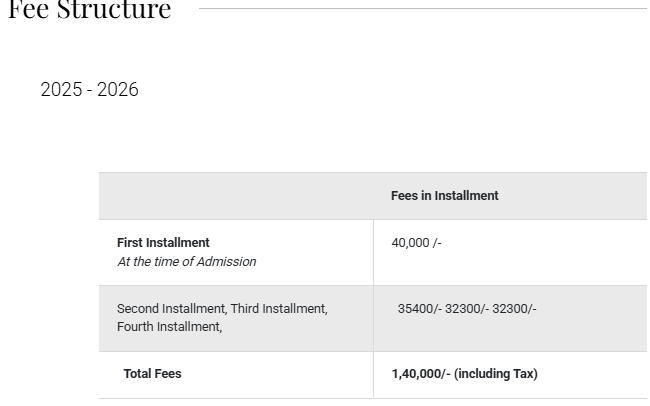Click the 35400/- installment amount

pyautogui.click(x=419, y=309)
